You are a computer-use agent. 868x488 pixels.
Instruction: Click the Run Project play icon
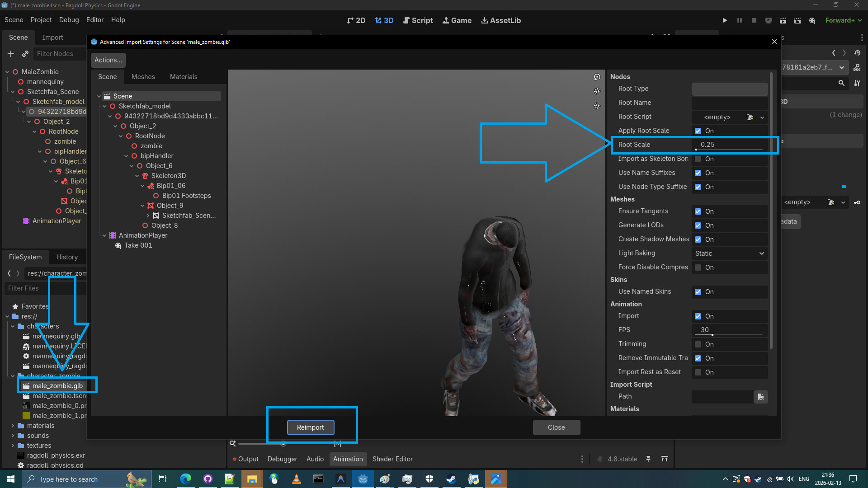click(x=725, y=20)
